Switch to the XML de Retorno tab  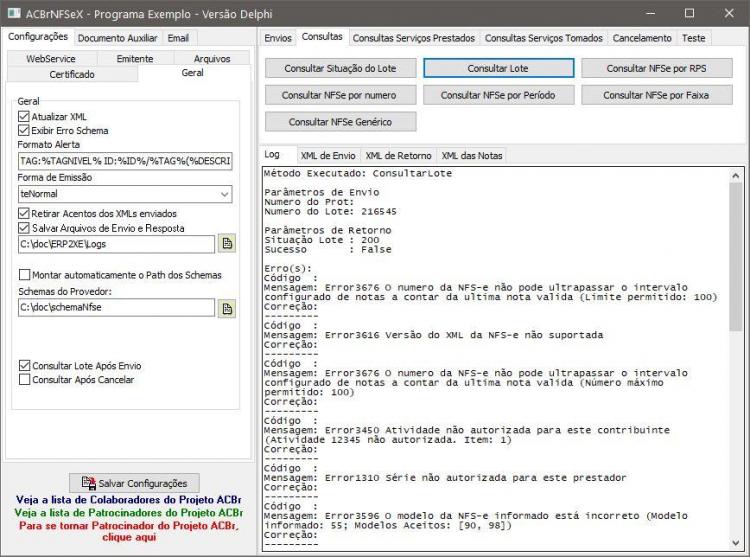[398, 155]
